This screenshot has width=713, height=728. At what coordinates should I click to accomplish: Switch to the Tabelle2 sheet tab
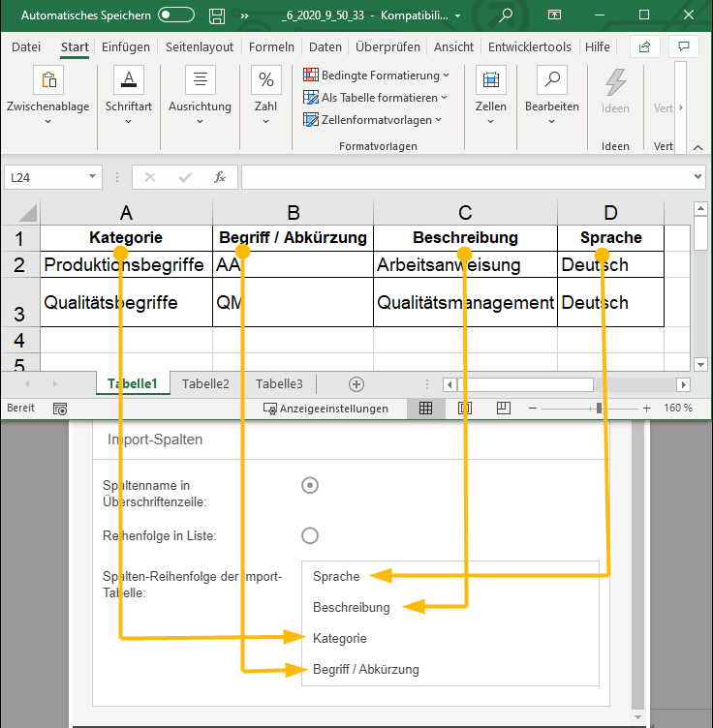(205, 383)
